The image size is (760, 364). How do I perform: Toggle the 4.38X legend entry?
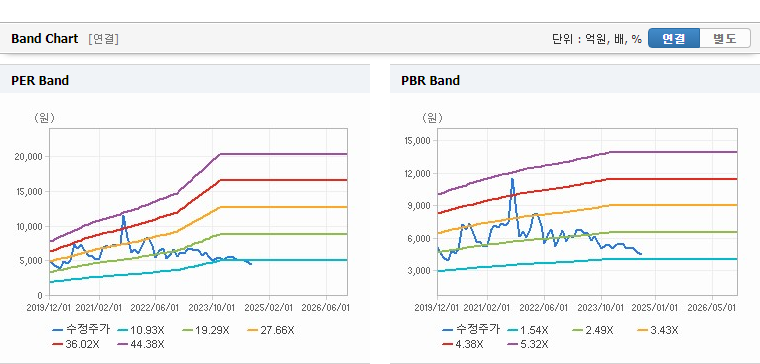click(x=463, y=344)
